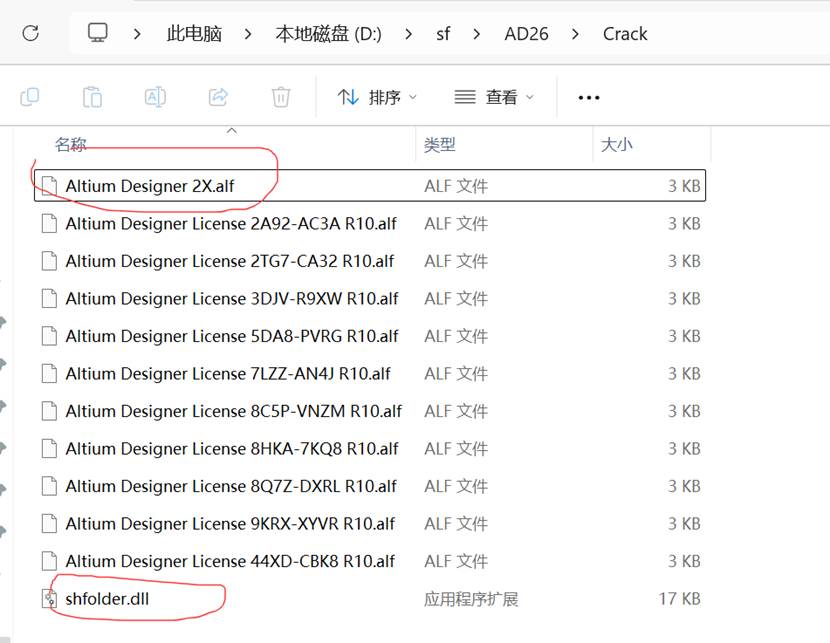Click the file icon of License 8C5P-VNZM R10.alf
The width and height of the screenshot is (830, 643).
(x=49, y=411)
